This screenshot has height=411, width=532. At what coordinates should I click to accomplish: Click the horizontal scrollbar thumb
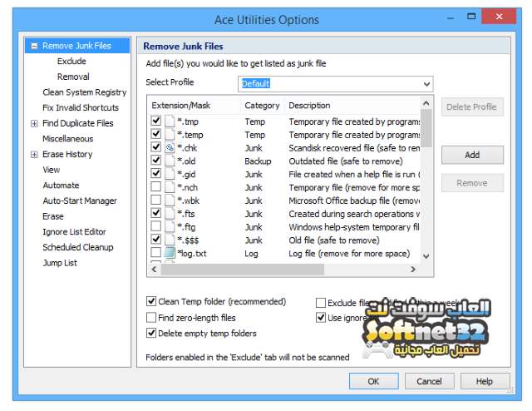(x=242, y=270)
